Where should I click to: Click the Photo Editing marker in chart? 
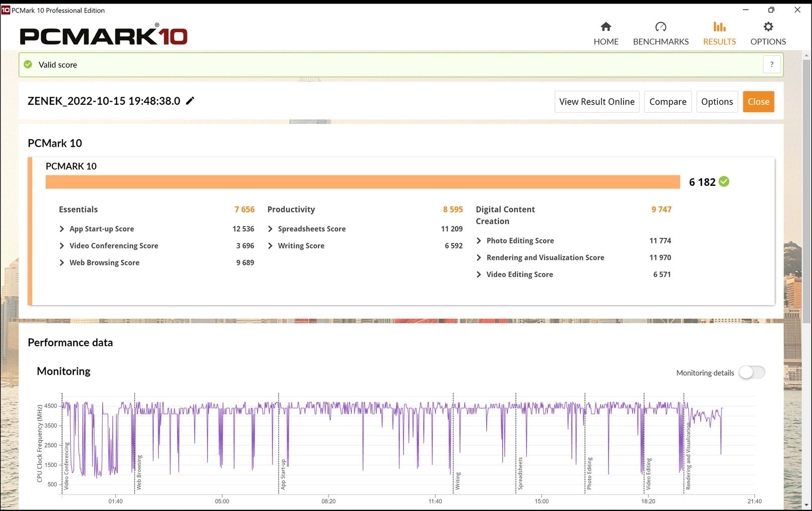(589, 473)
